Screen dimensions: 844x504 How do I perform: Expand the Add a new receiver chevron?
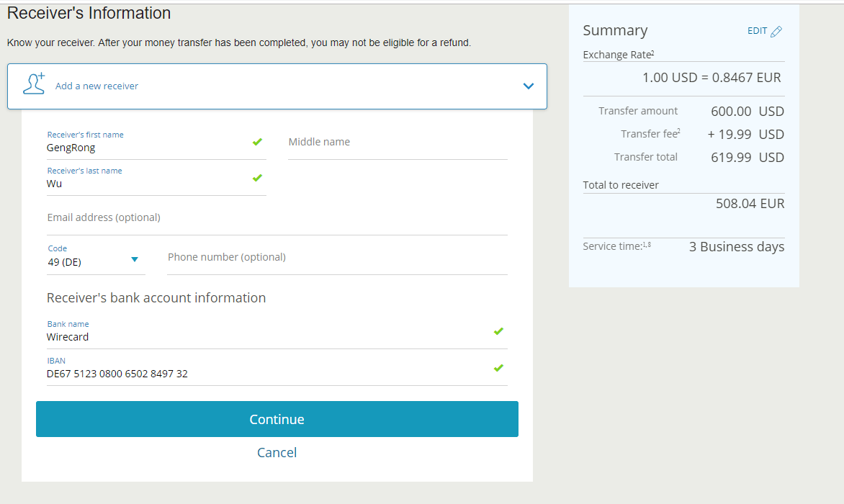(529, 86)
